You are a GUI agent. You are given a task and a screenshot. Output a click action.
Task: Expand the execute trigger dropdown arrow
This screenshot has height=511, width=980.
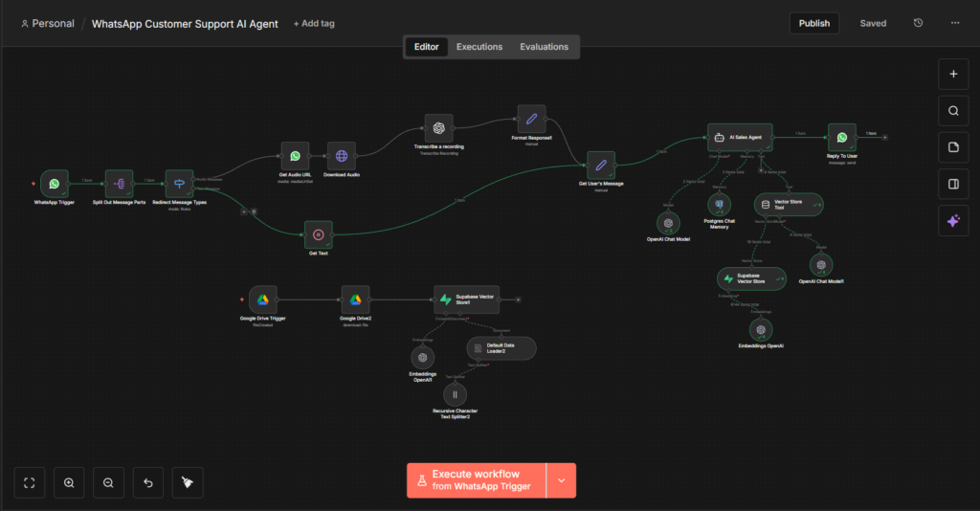point(561,480)
